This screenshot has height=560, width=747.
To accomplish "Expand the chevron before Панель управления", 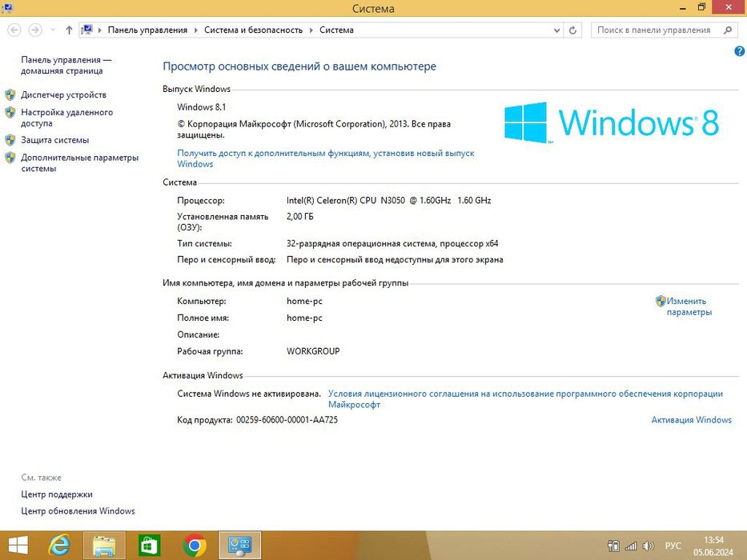I will pos(99,30).
